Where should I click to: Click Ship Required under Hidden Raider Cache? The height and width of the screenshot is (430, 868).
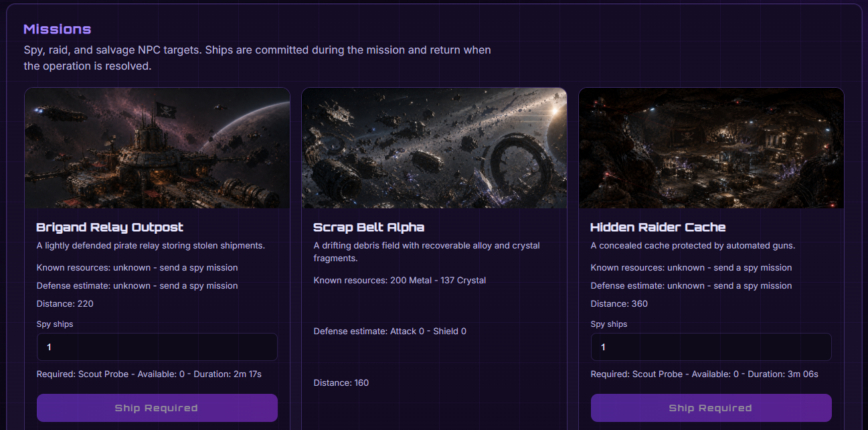pos(711,408)
